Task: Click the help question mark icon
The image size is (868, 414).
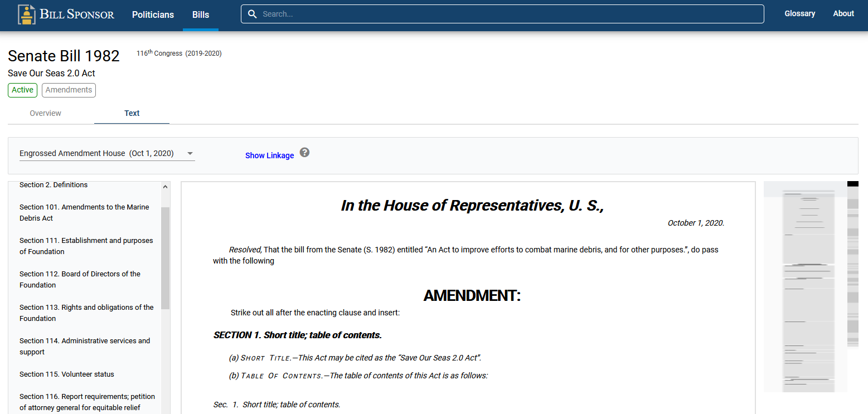Action: tap(304, 153)
